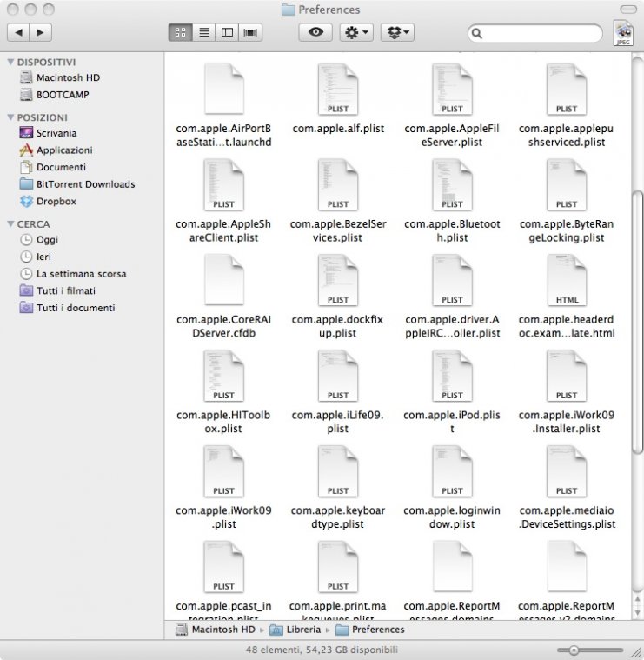Image resolution: width=644 pixels, height=660 pixels.
Task: Toggle toolbar with the pill button
Action: tap(628, 10)
